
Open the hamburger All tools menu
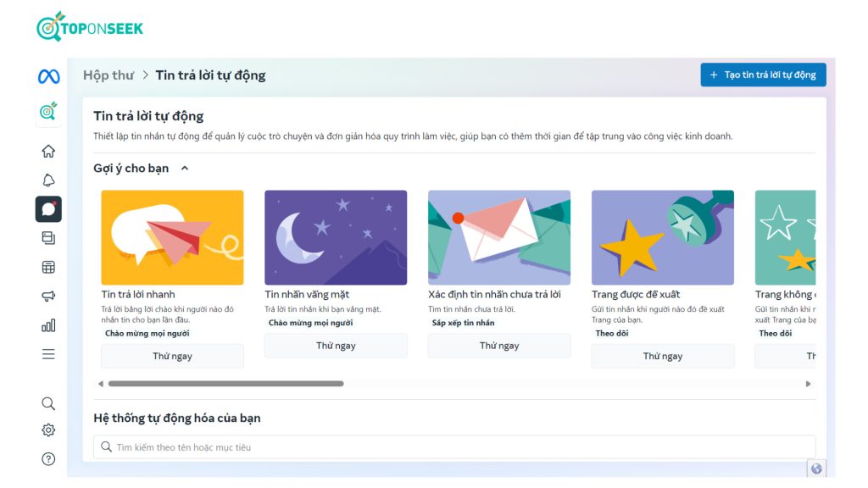click(x=48, y=354)
